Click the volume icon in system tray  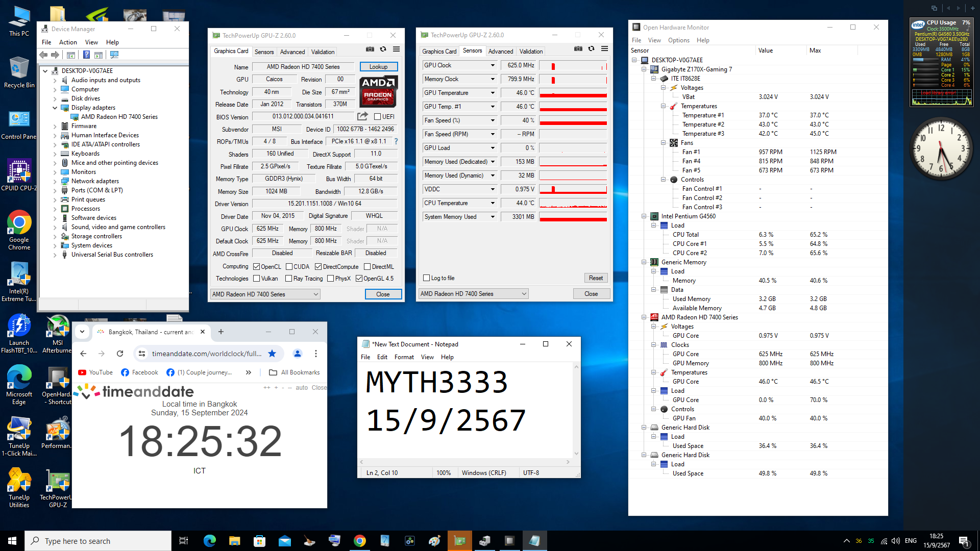pos(896,541)
